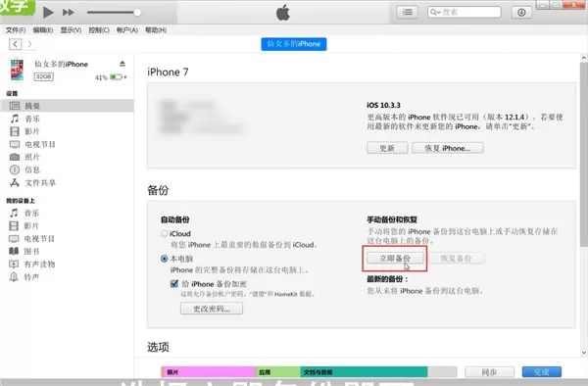The image size is (588, 386).
Task: Open the downloads icon button
Action: point(521,13)
